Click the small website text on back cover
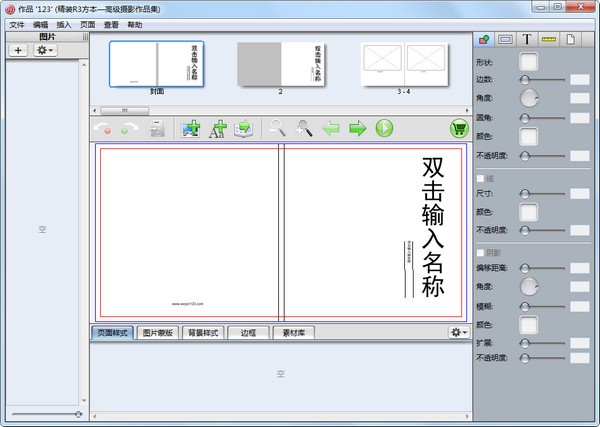 click(188, 304)
